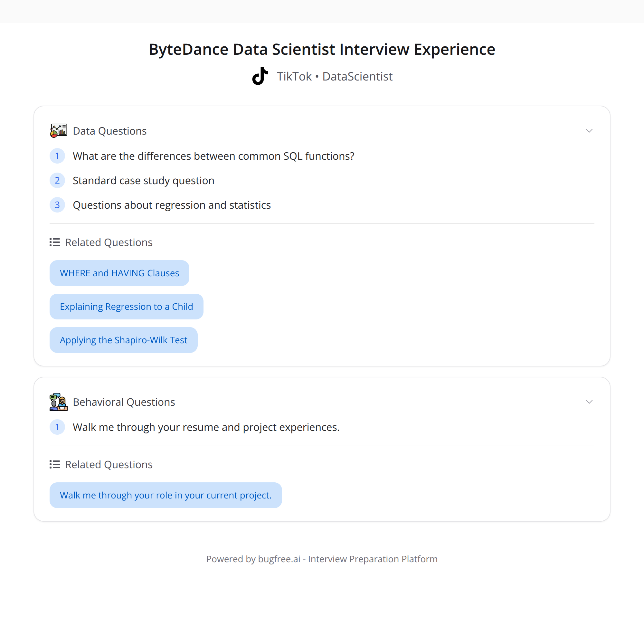Select Walk me through your resume question
The image size is (644, 644).
tap(206, 427)
